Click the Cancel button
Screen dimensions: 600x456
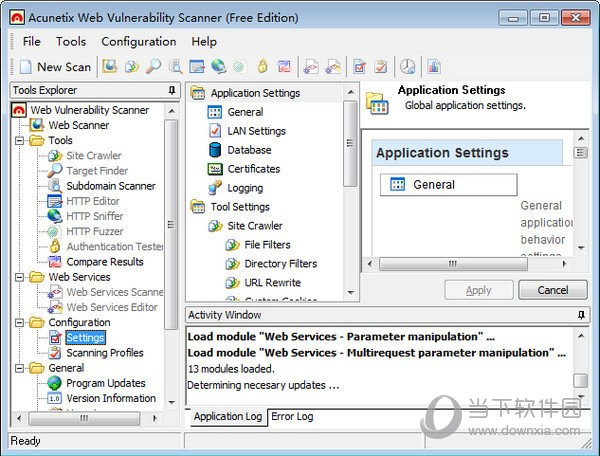coord(552,290)
